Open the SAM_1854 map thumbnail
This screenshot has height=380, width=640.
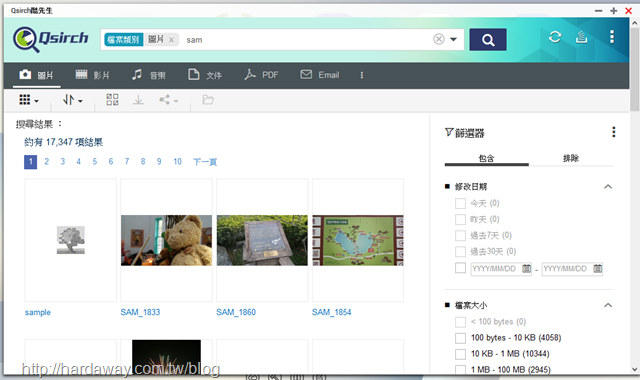click(358, 240)
